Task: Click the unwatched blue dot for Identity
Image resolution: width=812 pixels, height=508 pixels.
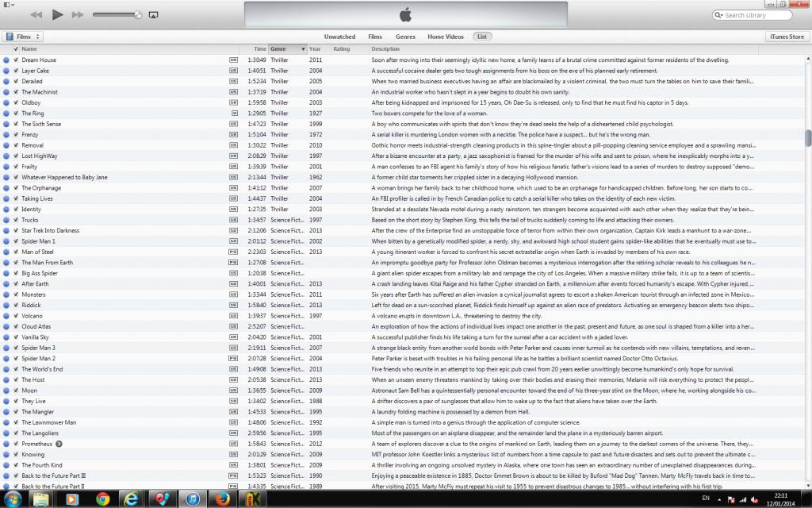Action: pos(6,210)
